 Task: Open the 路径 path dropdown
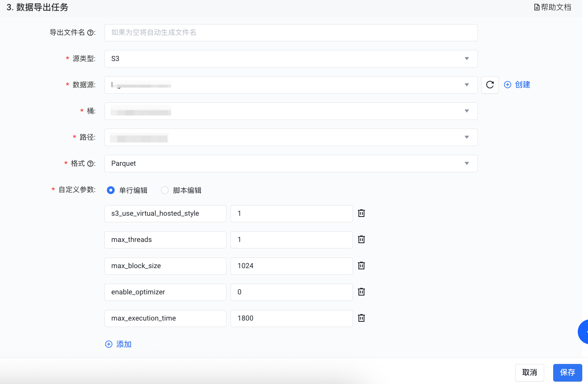291,137
